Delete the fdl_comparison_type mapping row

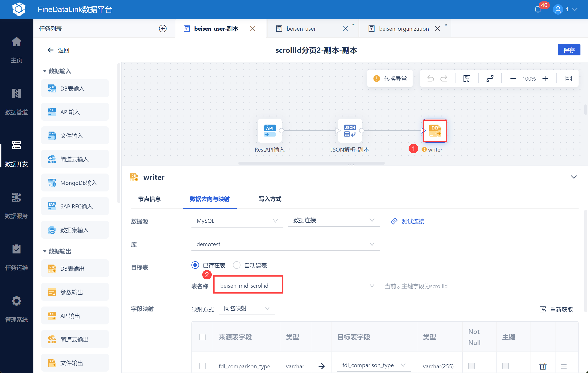[542, 366]
